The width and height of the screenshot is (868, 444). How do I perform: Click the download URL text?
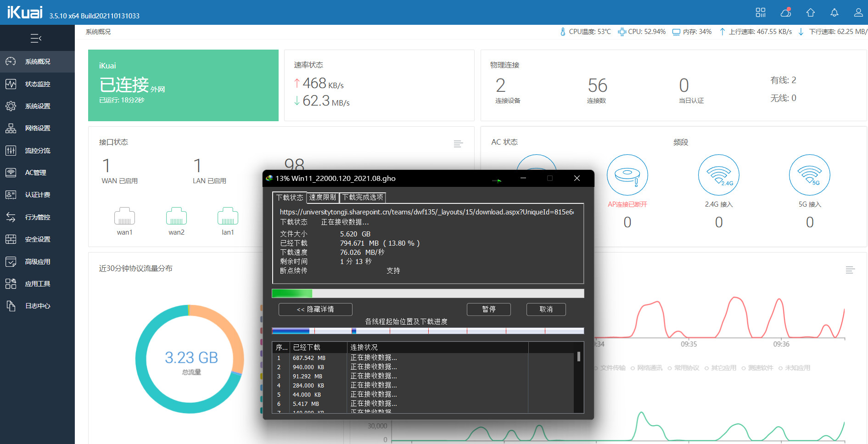[426, 212]
